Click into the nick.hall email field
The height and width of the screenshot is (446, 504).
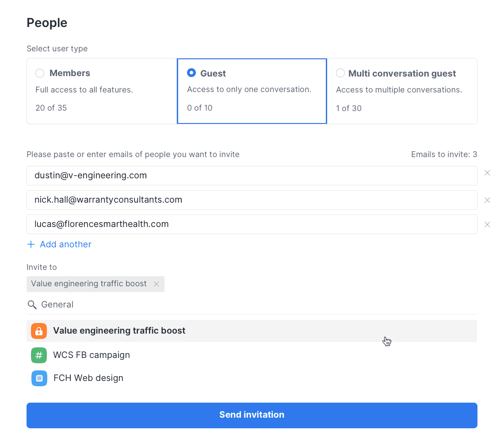tap(252, 200)
